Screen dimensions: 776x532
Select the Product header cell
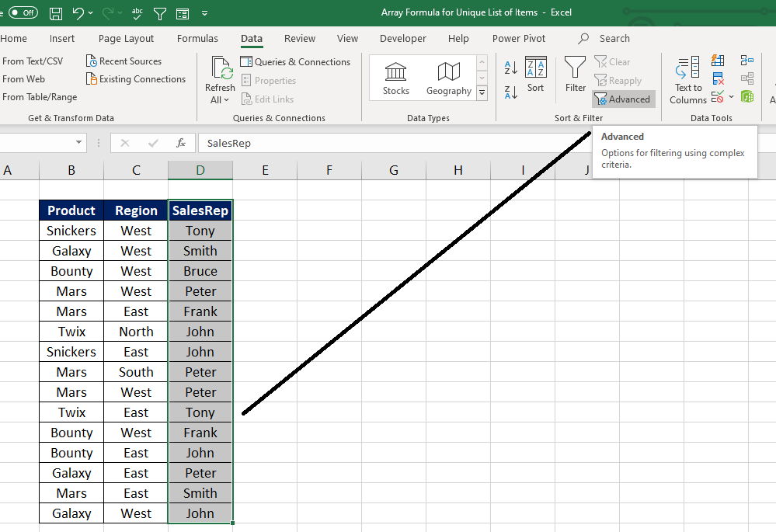pos(71,210)
